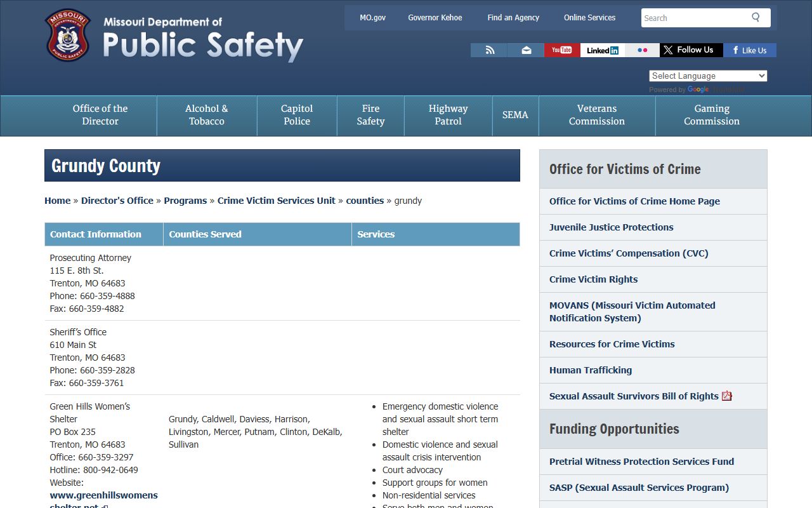This screenshot has width=812, height=508.
Task: Click the Funding Opportunities heading
Action: [614, 429]
